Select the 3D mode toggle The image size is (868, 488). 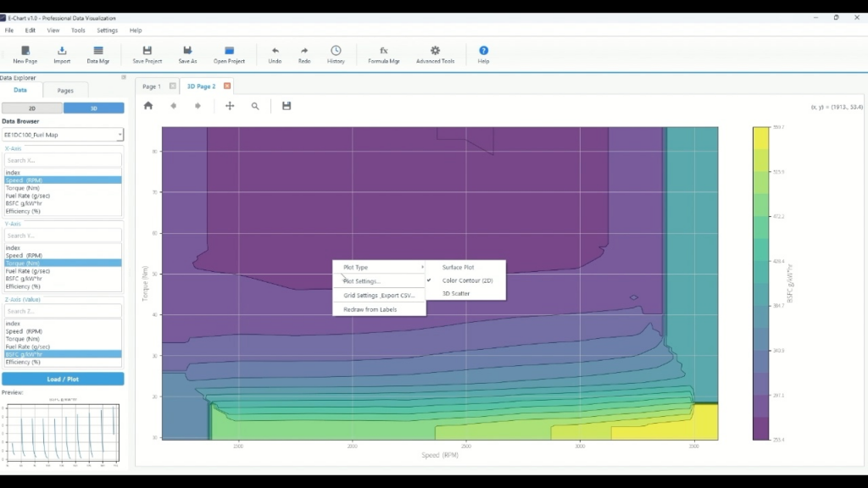coord(93,108)
